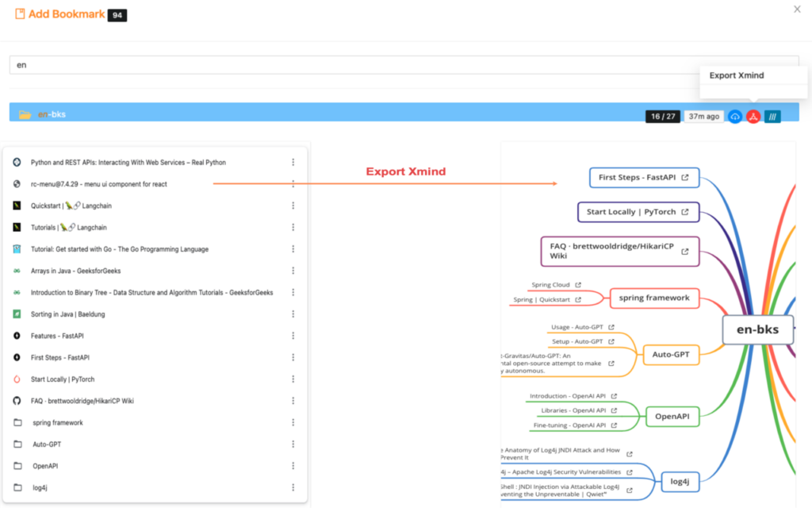The height and width of the screenshot is (508, 812).
Task: Open options for First Steps - FastAPI row
Action: point(293,358)
